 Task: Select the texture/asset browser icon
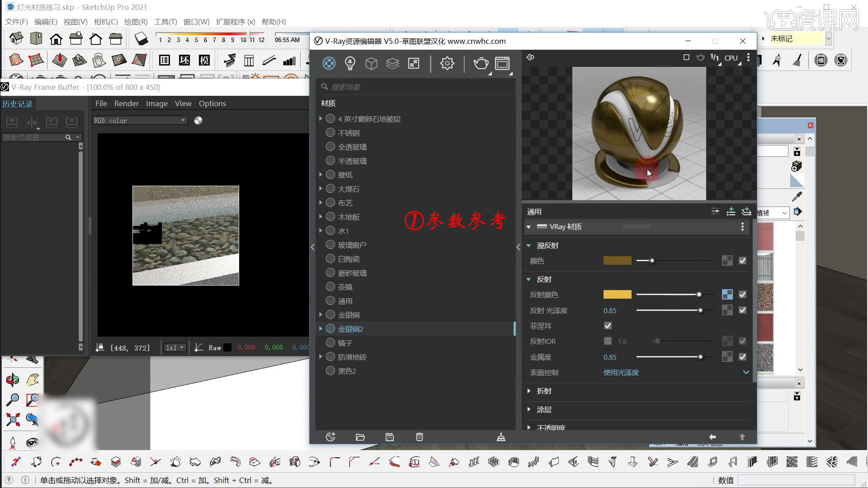pos(413,64)
